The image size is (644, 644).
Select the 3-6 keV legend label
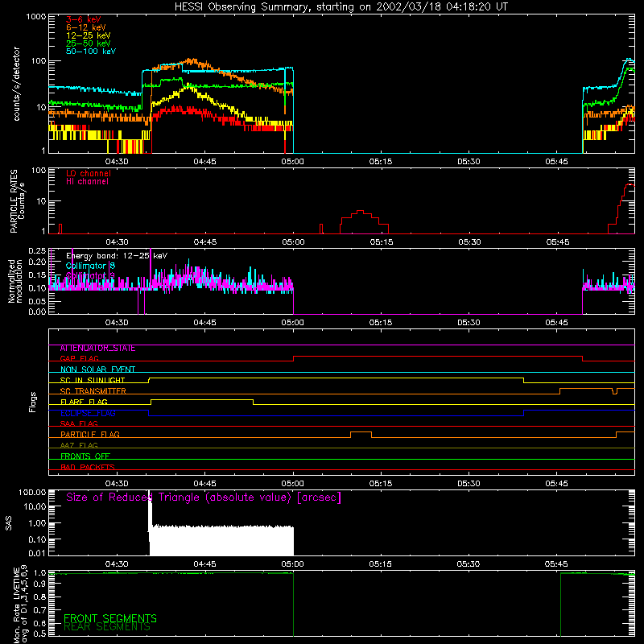[x=83, y=19]
